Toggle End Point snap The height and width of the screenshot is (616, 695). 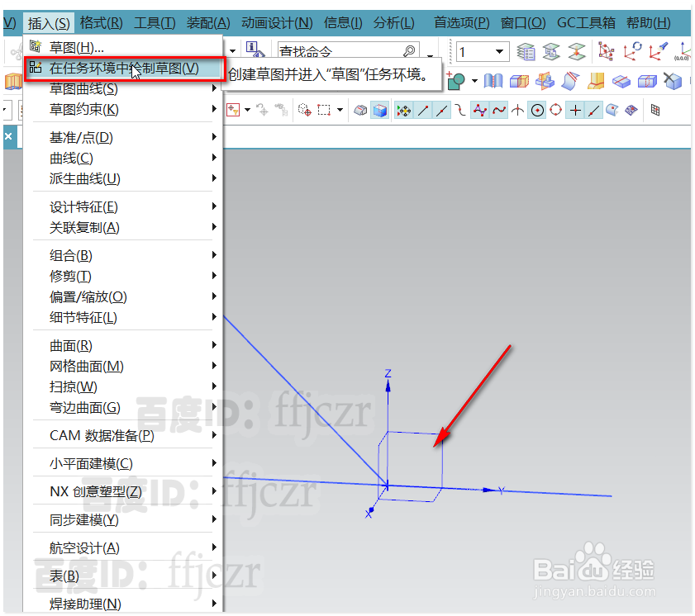(423, 111)
